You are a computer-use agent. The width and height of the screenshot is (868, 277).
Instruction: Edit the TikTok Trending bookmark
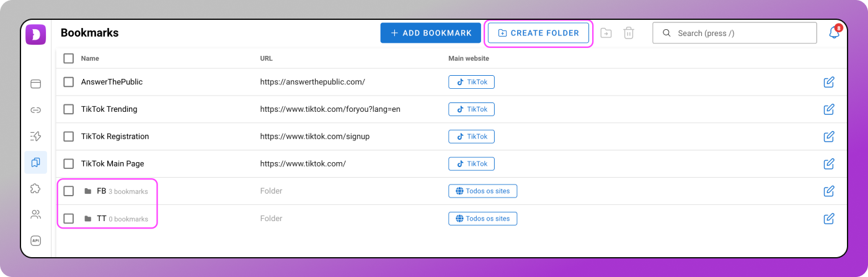pos(829,109)
